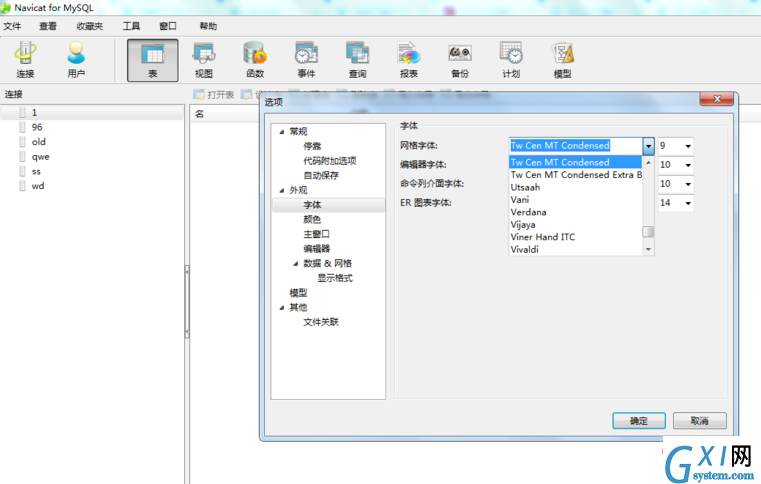Select connection icon next to 'ss'
This screenshot has height=484, width=761.
point(22,171)
